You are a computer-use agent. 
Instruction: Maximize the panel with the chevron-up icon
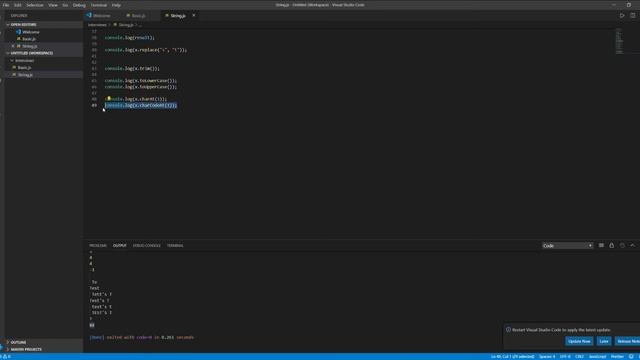click(632, 245)
